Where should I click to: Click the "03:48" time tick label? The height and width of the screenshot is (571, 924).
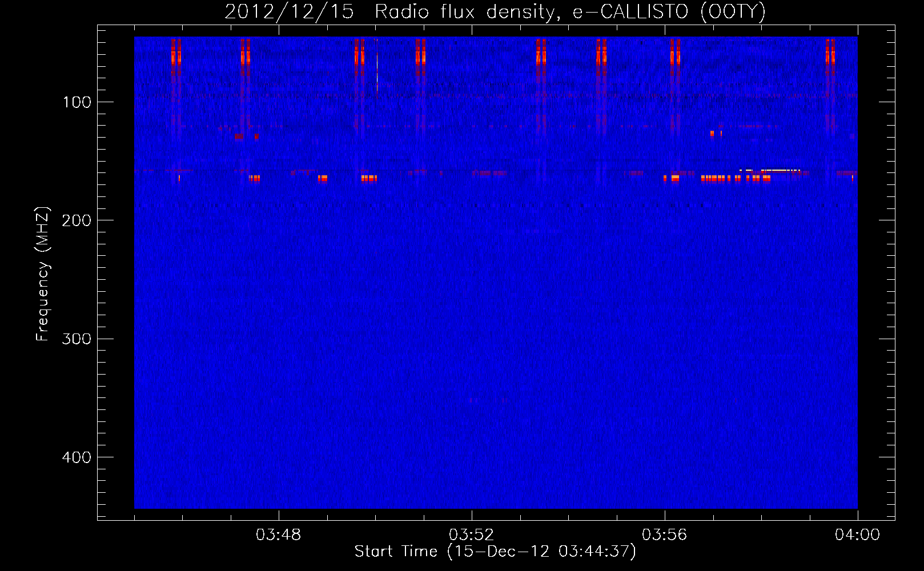tap(278, 535)
